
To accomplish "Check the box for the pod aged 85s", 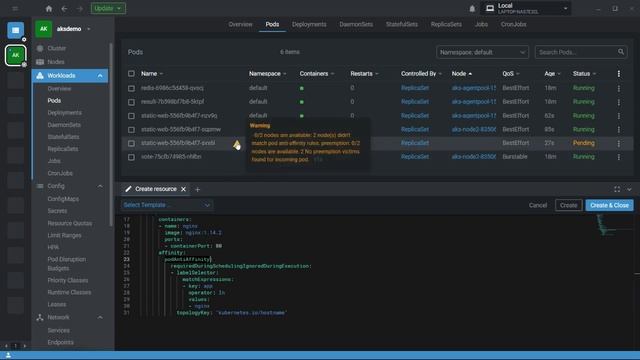I will (131, 129).
